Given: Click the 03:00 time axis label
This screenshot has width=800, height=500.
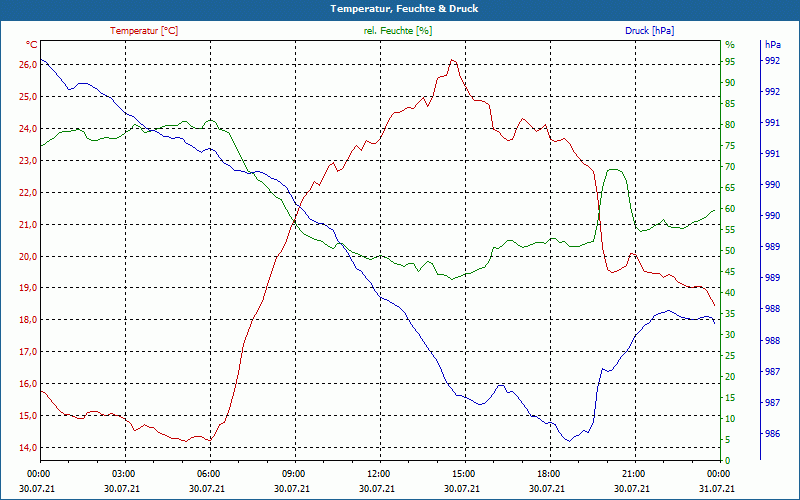Looking at the screenshot, I should pyautogui.click(x=122, y=473).
